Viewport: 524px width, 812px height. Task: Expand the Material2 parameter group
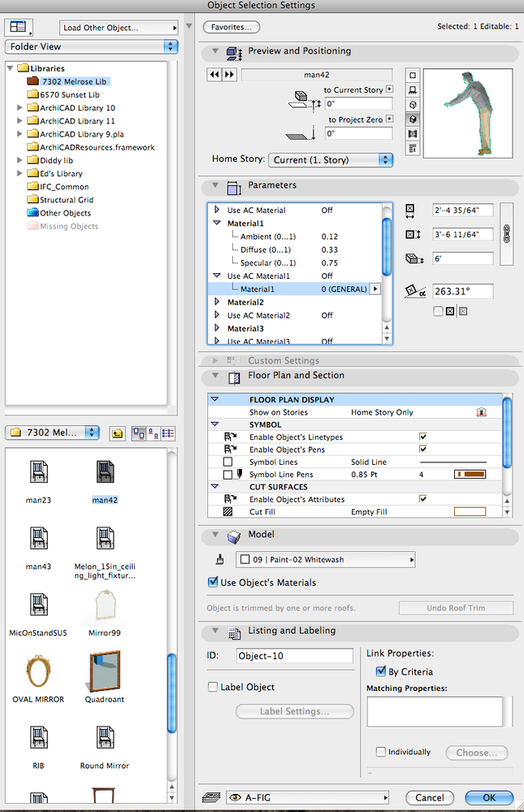(217, 302)
